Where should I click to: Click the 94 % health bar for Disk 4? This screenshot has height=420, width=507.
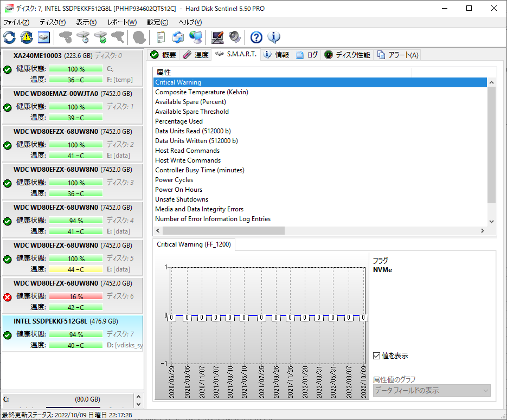click(76, 221)
